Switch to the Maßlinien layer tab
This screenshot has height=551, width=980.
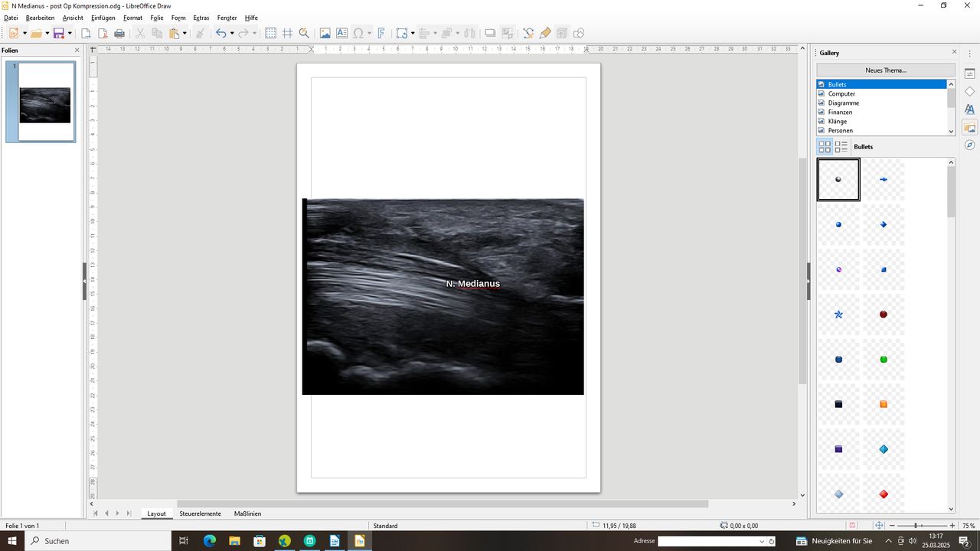247,514
